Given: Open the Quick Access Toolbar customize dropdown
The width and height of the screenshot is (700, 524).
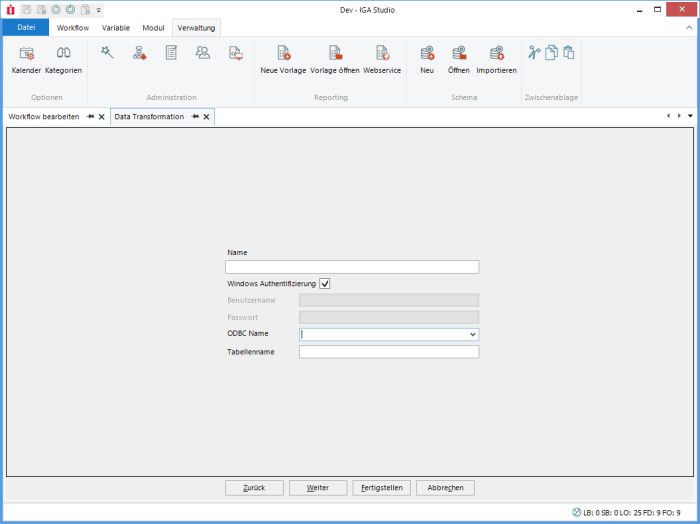Looking at the screenshot, I should click(x=99, y=10).
